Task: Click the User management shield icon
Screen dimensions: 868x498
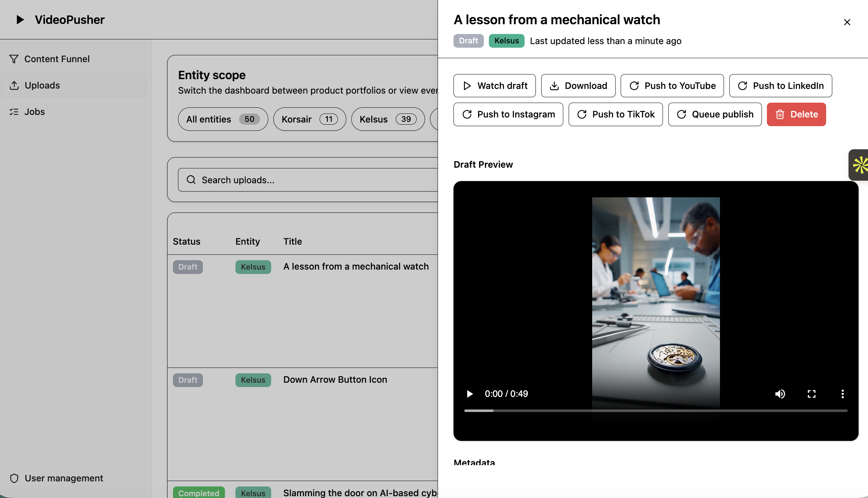Action: click(14, 478)
